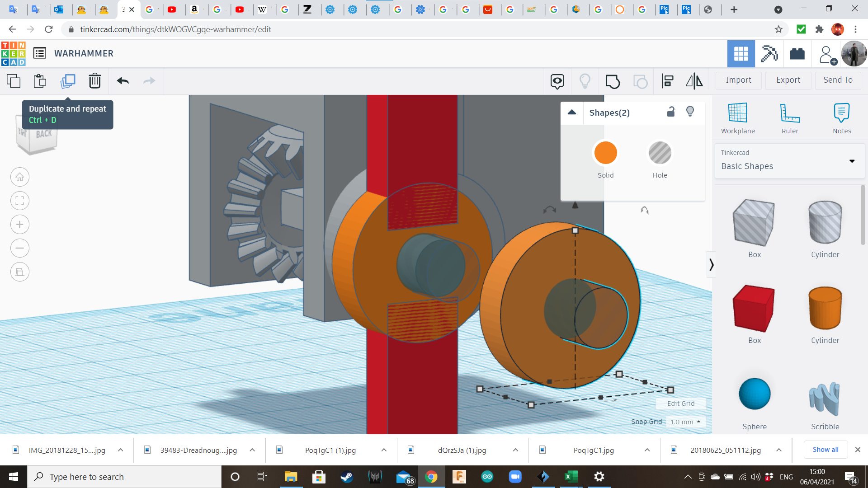
Task: Click the Undo arrow
Action: click(123, 81)
